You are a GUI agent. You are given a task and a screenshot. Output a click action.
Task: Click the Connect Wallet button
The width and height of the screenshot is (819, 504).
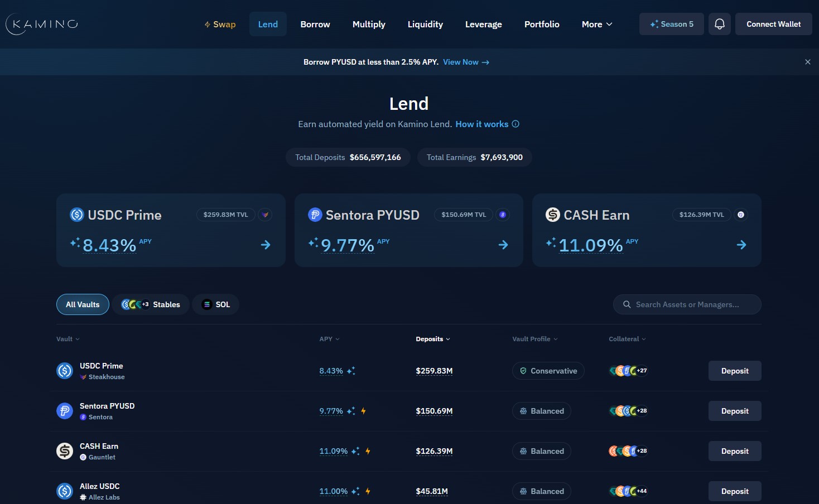tap(773, 24)
